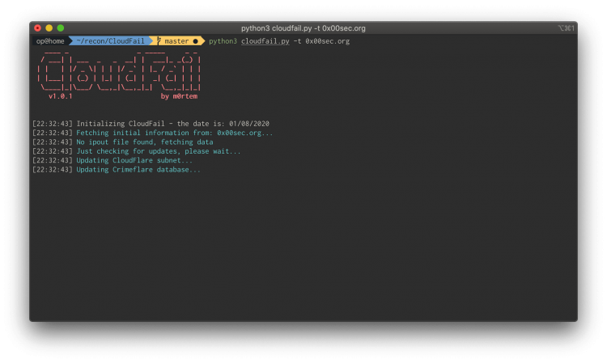Click the window title python3 cloudfail.py
This screenshot has height=364, width=607.
(303, 28)
